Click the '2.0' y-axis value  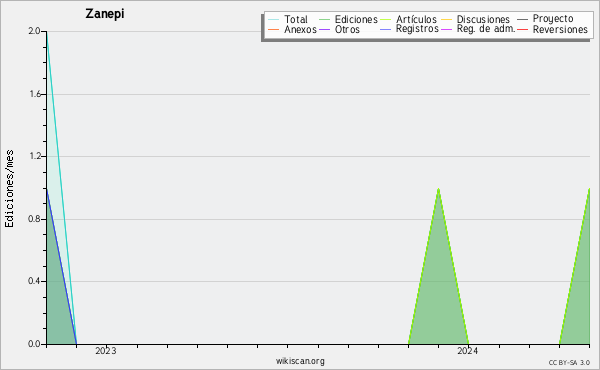pos(34,31)
